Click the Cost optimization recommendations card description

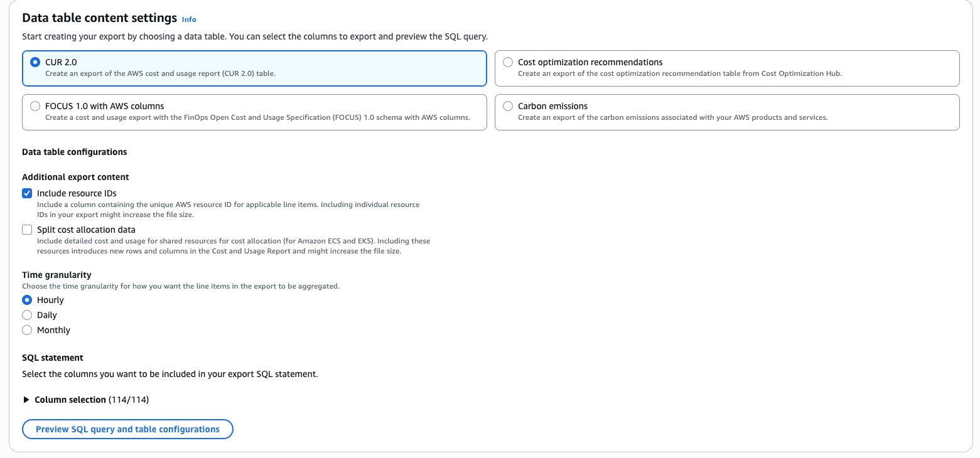click(x=679, y=73)
